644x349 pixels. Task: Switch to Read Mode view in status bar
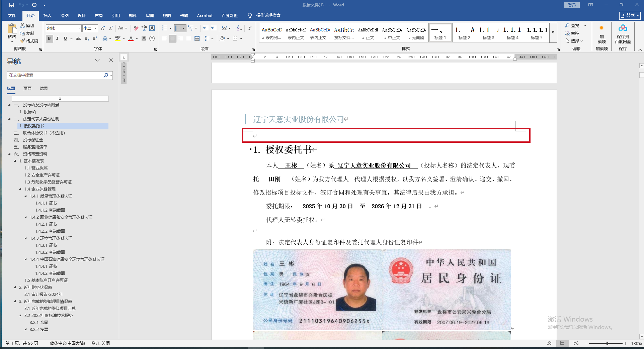coord(549,343)
